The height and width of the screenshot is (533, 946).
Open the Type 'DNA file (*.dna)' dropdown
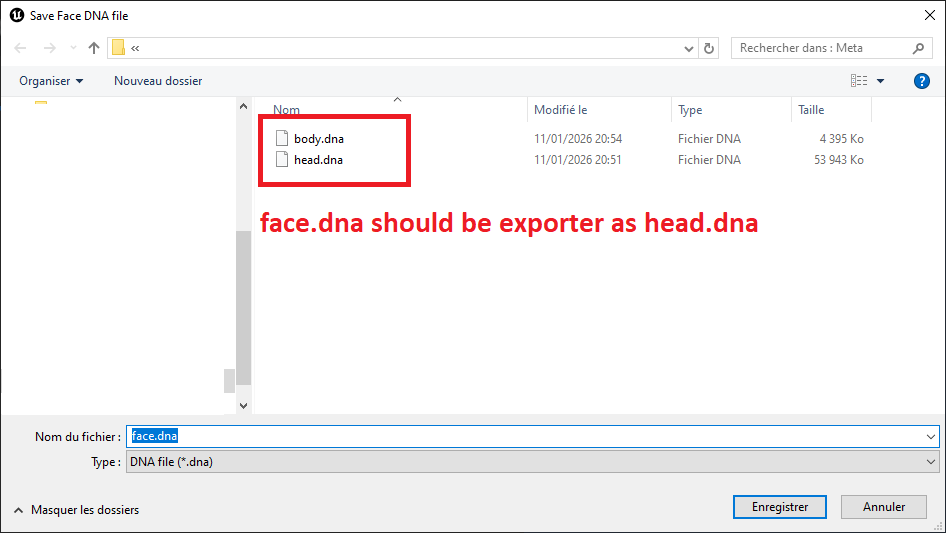532,462
